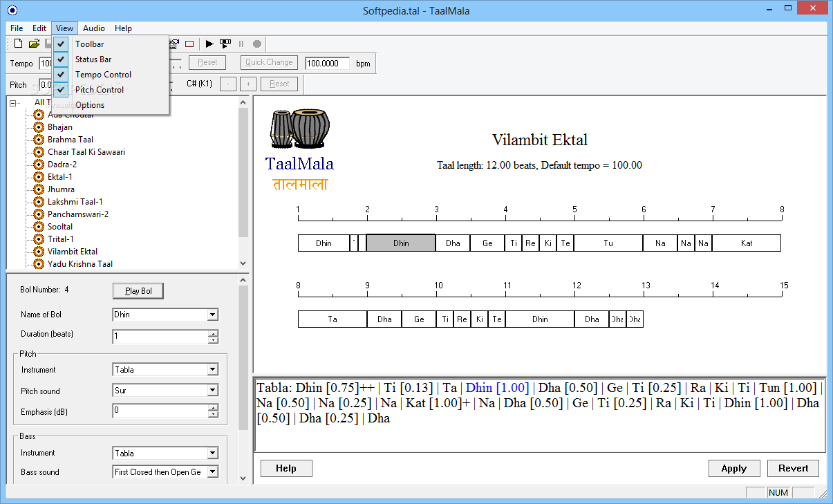
Task: Click the pitch plus button
Action: point(249,84)
